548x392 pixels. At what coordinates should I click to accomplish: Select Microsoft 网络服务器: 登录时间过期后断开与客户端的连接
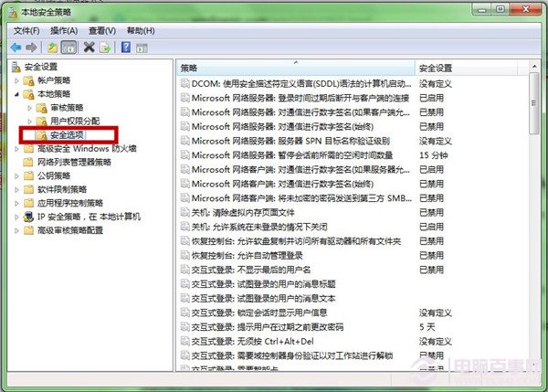point(300,98)
